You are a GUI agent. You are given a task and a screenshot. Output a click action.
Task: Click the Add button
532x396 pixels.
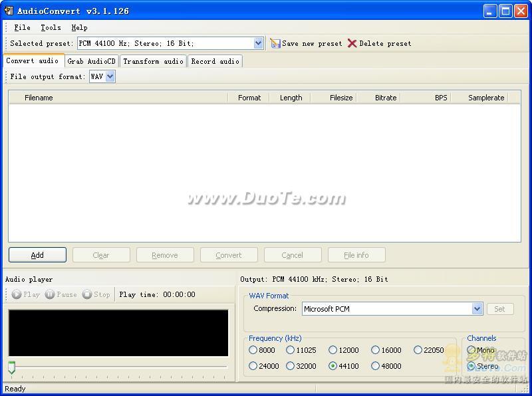(x=37, y=255)
